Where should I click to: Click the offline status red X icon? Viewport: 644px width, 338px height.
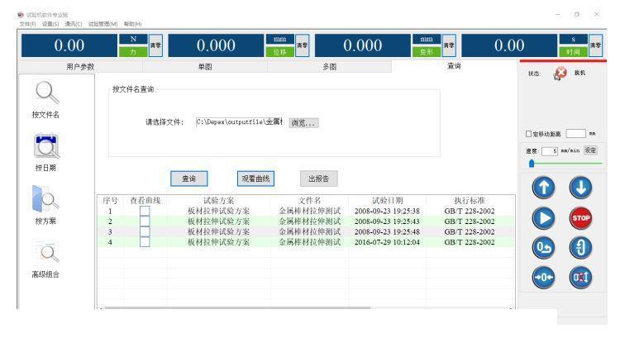click(x=561, y=74)
